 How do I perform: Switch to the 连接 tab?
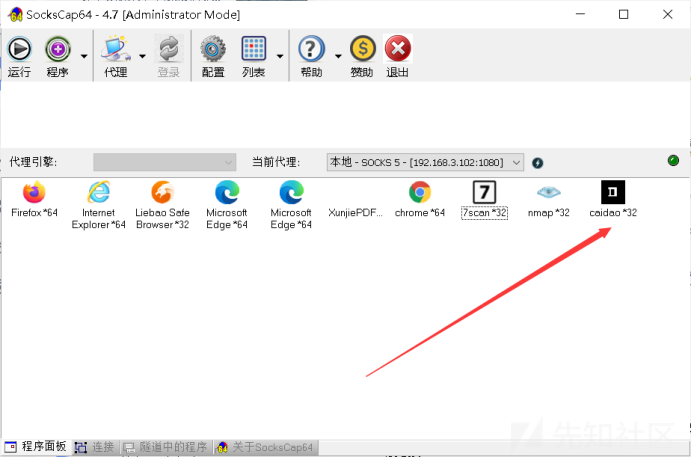tap(94, 447)
